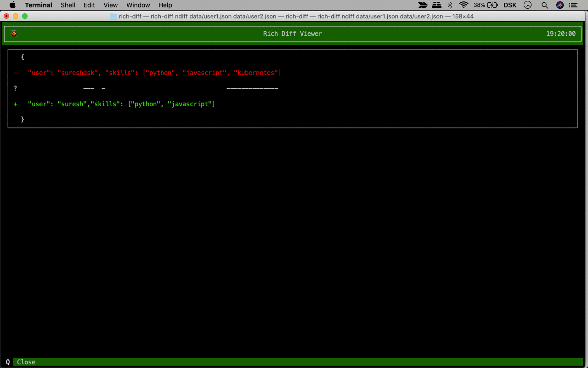
Task: Open Spotlight search from the menu bar
Action: pos(544,5)
